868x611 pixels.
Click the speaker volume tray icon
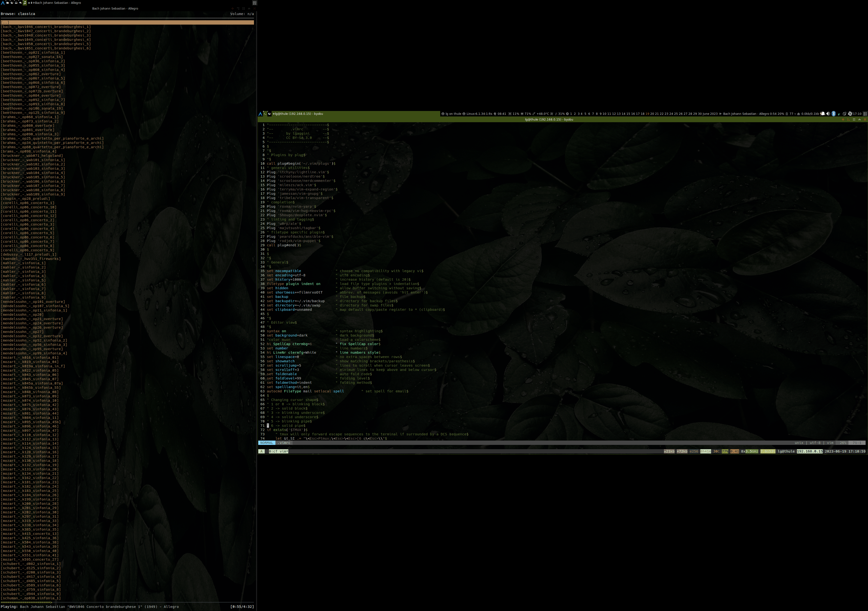[x=828, y=114]
